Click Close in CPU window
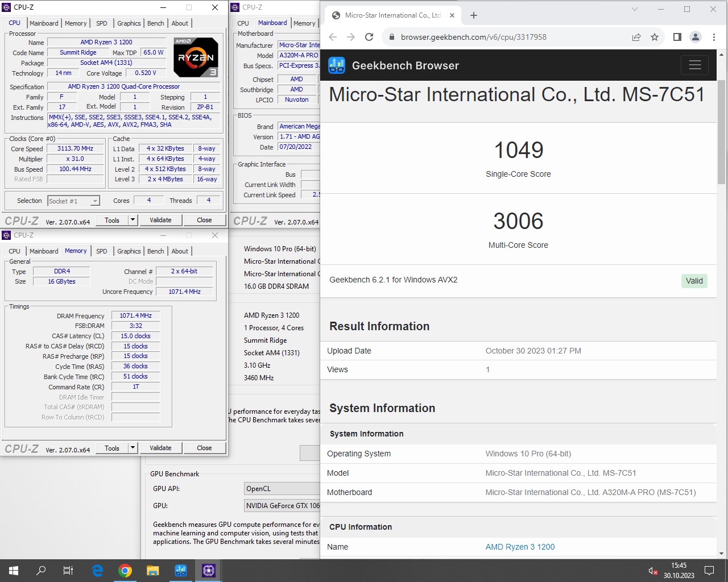The width and height of the screenshot is (728, 582). (204, 220)
